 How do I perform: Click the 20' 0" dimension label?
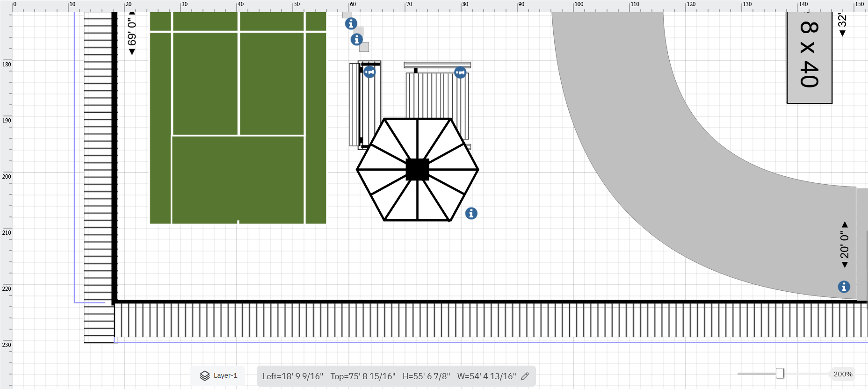tap(844, 245)
